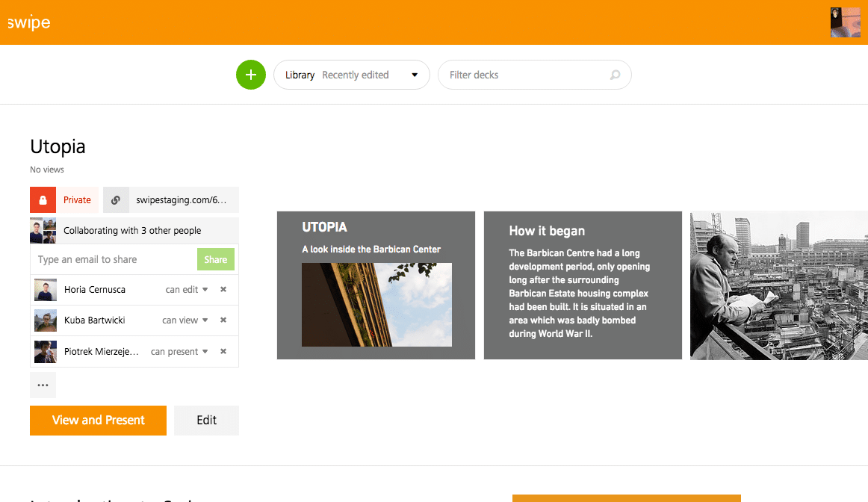The width and height of the screenshot is (868, 502).
Task: Click the name Horia Cernusca
Action: pos(95,289)
